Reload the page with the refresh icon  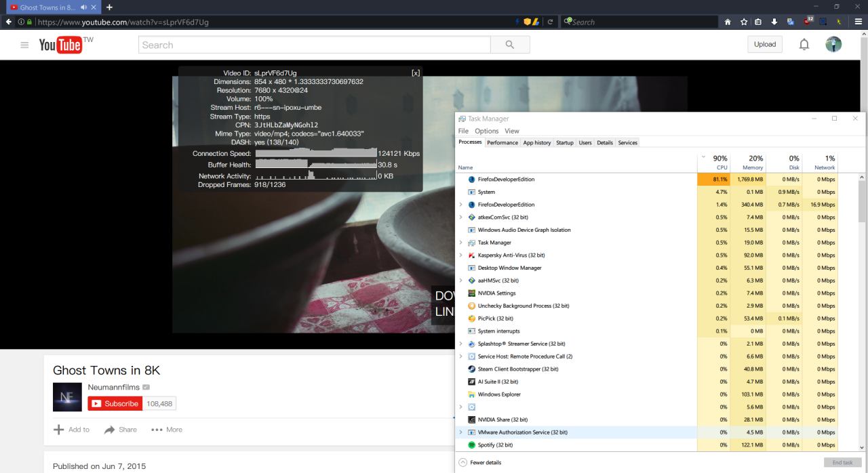tap(550, 22)
